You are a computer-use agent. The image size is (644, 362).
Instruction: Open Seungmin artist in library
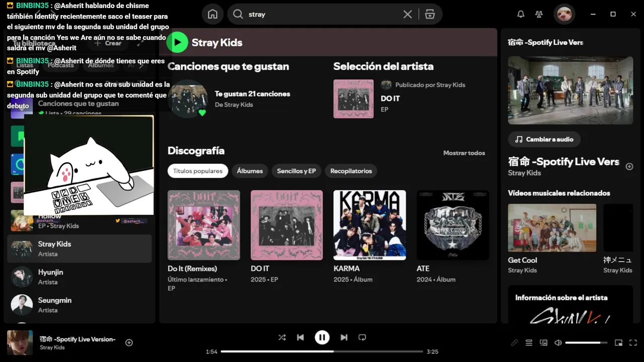79,305
